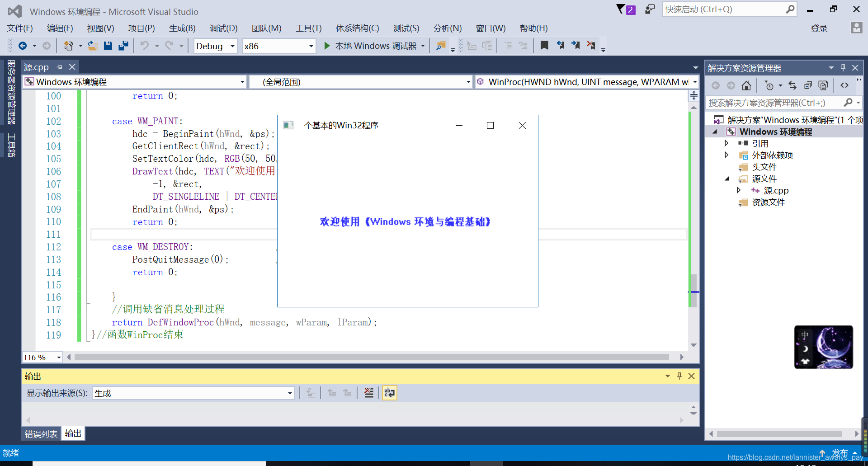
Task: Click the Save All icon in toolbar
Action: pyautogui.click(x=123, y=45)
